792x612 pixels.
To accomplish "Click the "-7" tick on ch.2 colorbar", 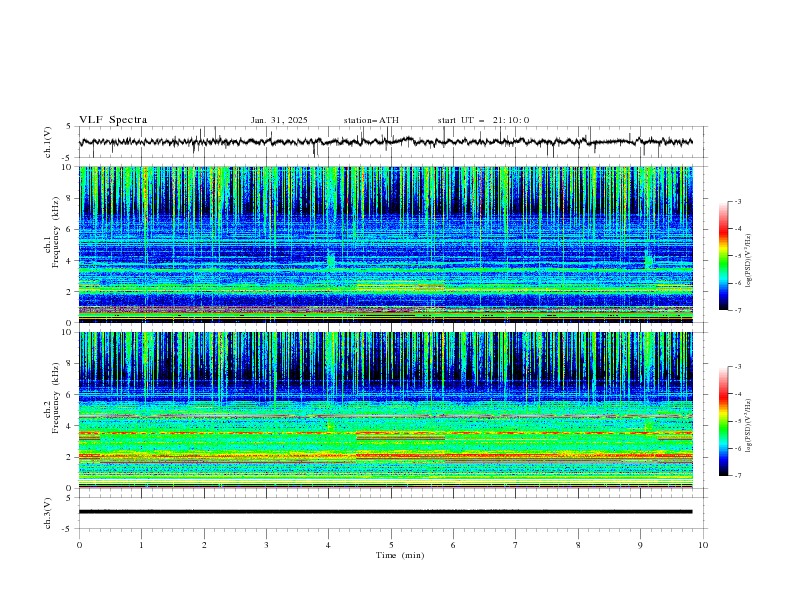I will tap(737, 476).
